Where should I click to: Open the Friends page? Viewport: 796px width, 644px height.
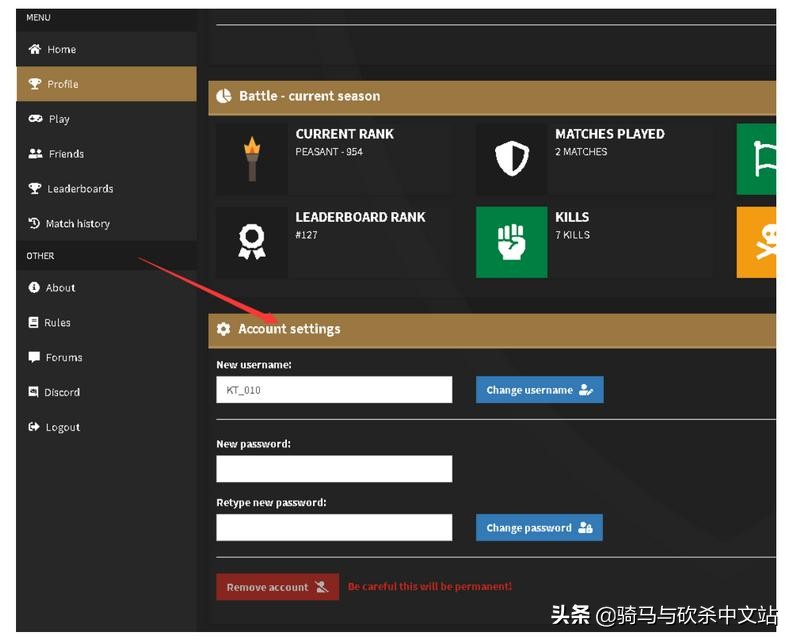coord(107,153)
